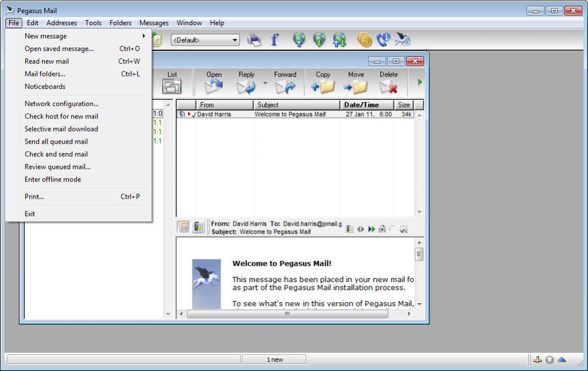This screenshot has height=371, width=588.
Task: Click the partly hidden notepad toolbar icon
Action: (157, 40)
